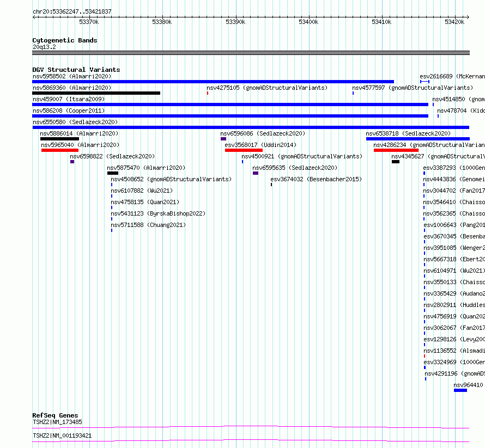Click the blue nsv6538718 variant bar
This screenshot has height=448, width=485.
[x=418, y=139]
